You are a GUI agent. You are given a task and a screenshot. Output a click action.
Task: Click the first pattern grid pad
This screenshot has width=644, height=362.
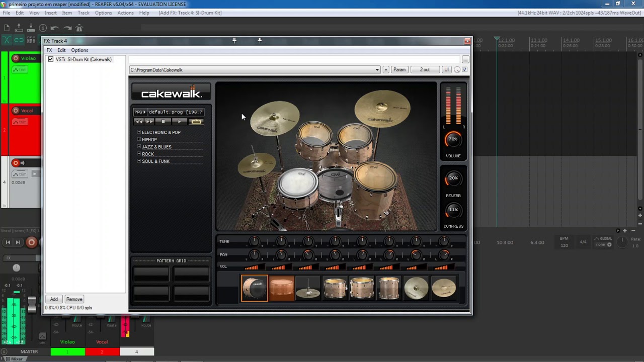coord(151,274)
